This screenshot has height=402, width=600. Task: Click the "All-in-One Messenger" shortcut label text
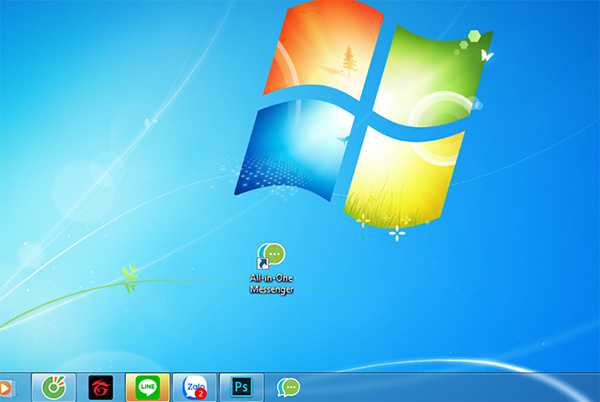click(x=272, y=283)
